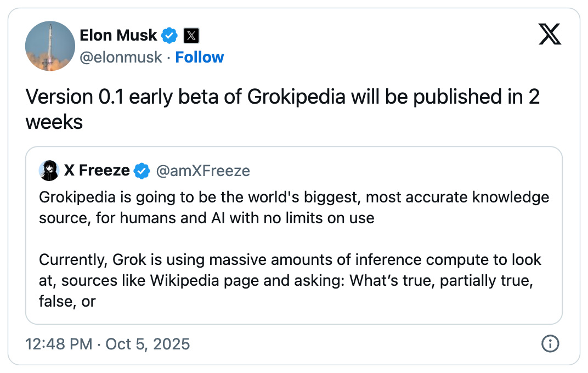588x373 pixels.
Task: Open the @amXFreeze handle
Action: click(203, 171)
